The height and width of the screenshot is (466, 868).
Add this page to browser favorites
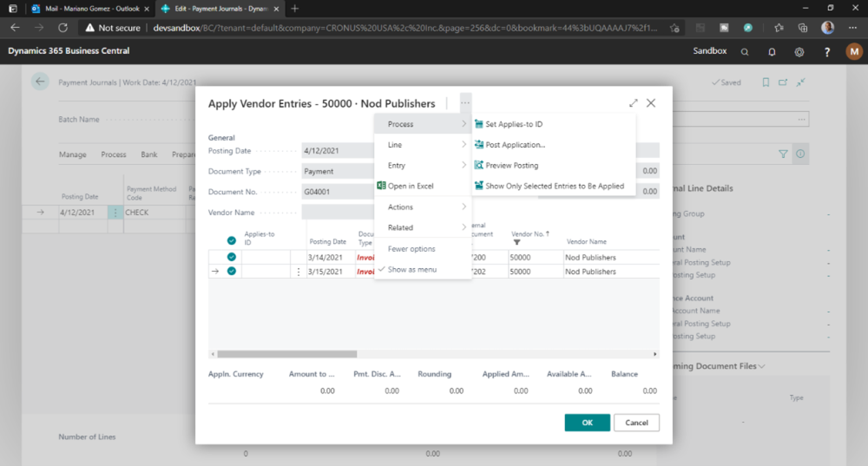pos(674,28)
